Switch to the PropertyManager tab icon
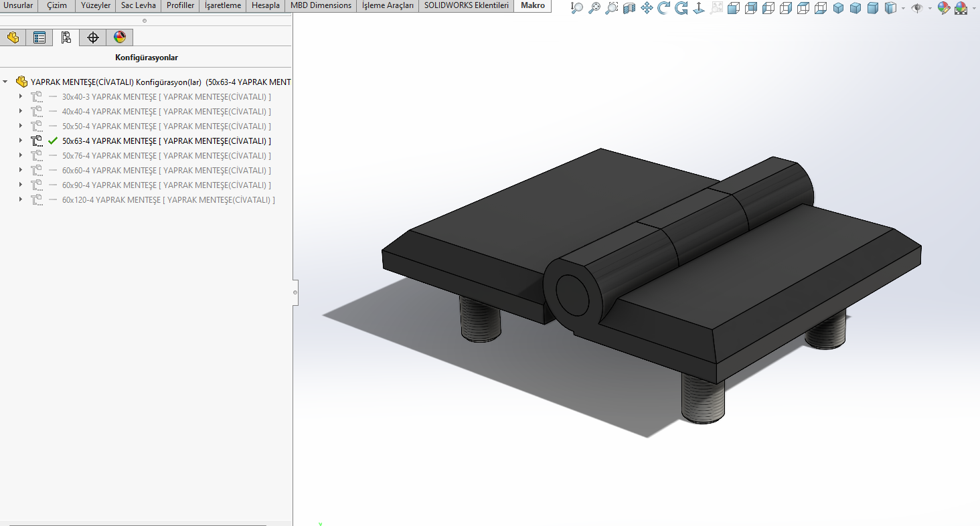The width and height of the screenshot is (980, 526). [x=39, y=37]
